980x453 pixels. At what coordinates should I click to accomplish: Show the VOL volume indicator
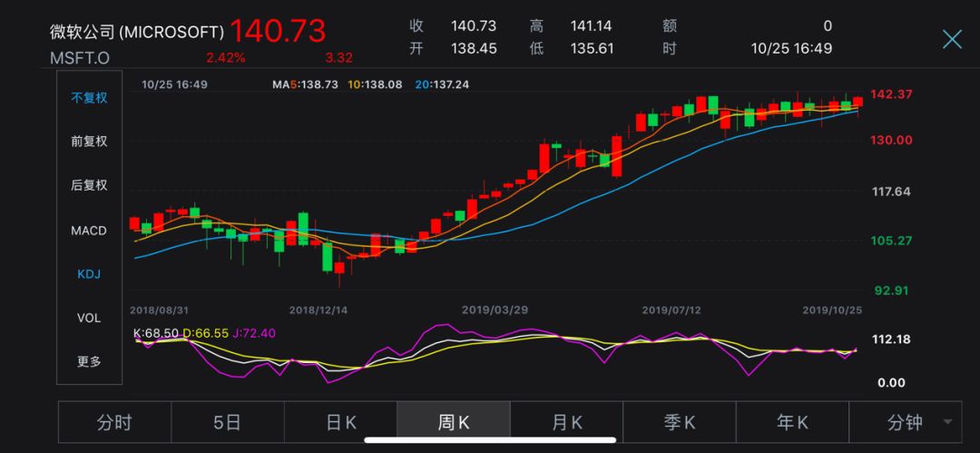pyautogui.click(x=89, y=318)
